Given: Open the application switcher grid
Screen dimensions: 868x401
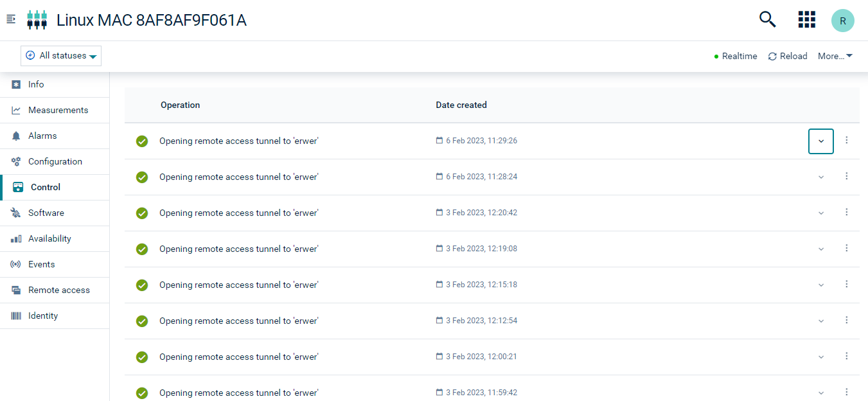Looking at the screenshot, I should click(x=806, y=19).
